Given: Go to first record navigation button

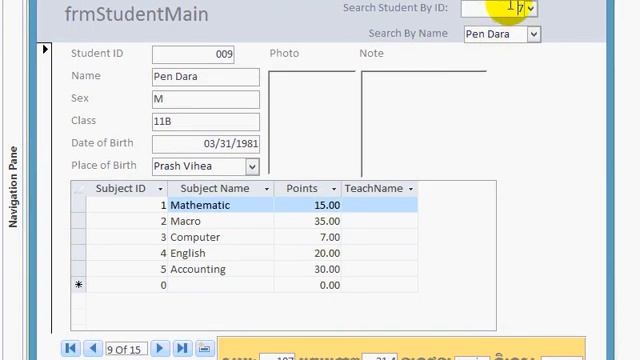Looking at the screenshot, I should coord(71,348).
